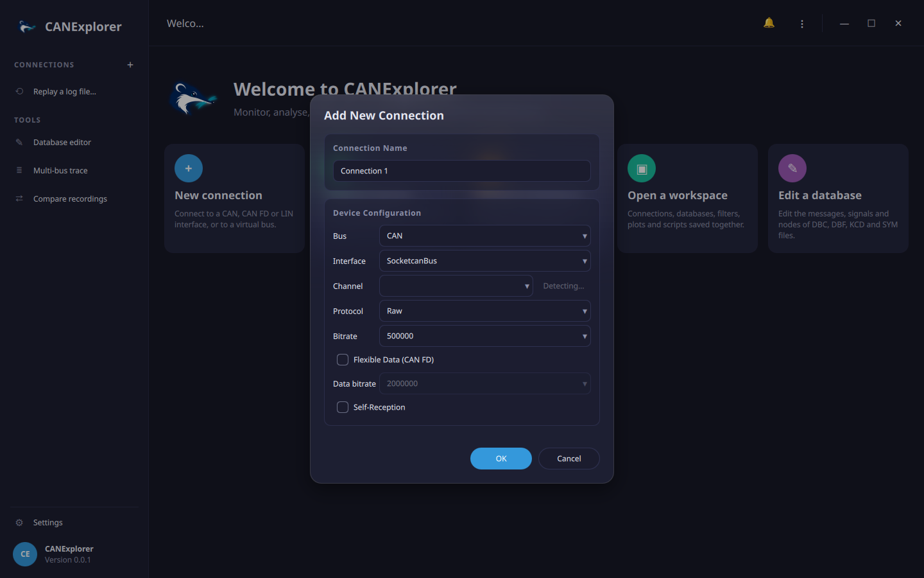Click the purple pencil icon on Edit a database
Image resolution: width=924 pixels, height=578 pixels.
[x=792, y=168]
